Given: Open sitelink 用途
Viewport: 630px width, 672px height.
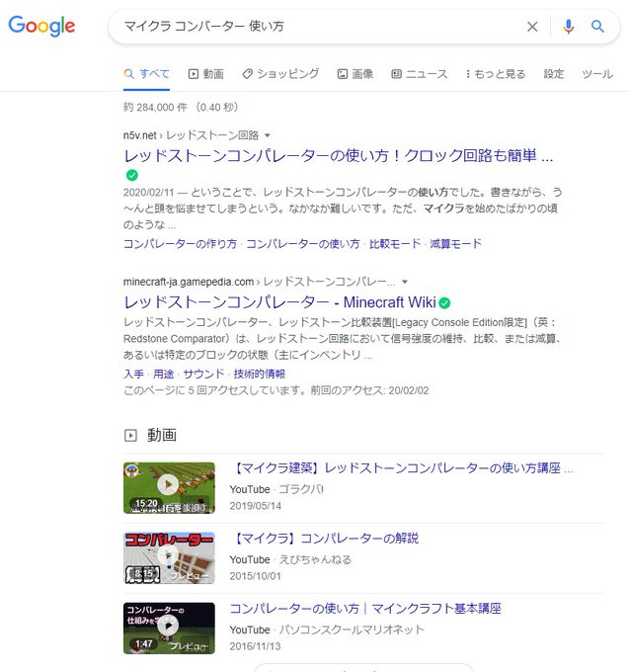Looking at the screenshot, I should click(164, 375).
